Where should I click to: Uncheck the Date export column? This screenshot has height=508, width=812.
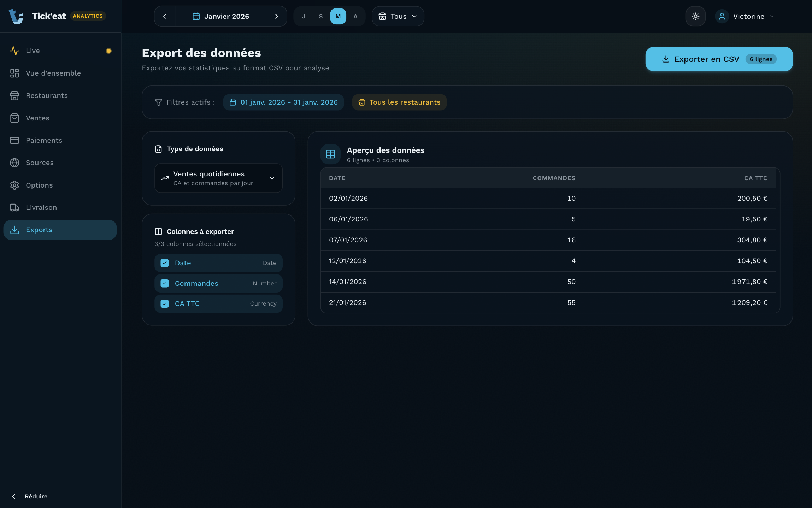coord(164,263)
